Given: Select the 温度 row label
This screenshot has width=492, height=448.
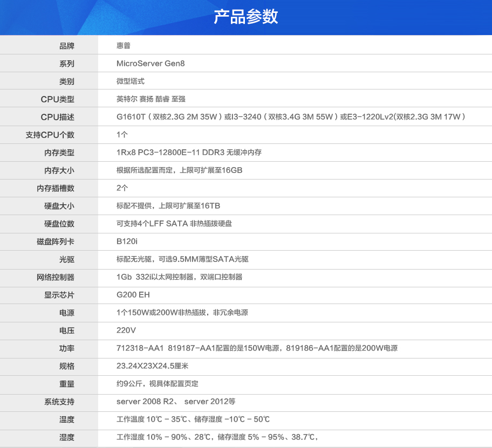Looking at the screenshot, I should (x=66, y=419).
